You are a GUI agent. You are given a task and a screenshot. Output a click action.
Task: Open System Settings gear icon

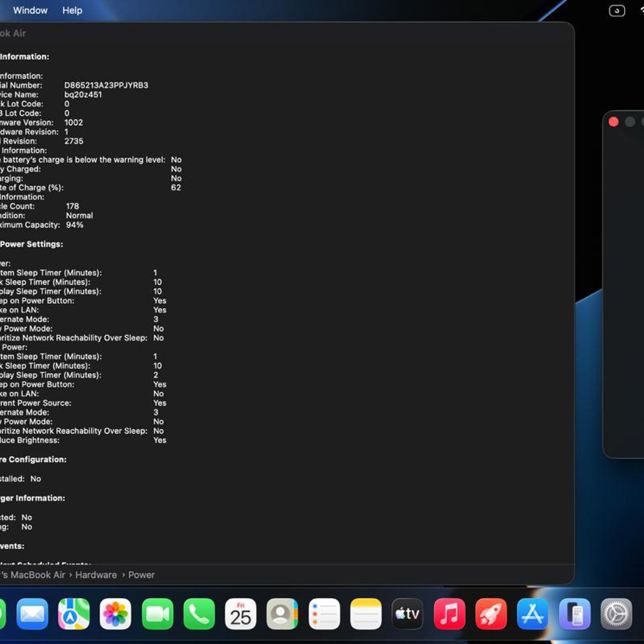616,614
